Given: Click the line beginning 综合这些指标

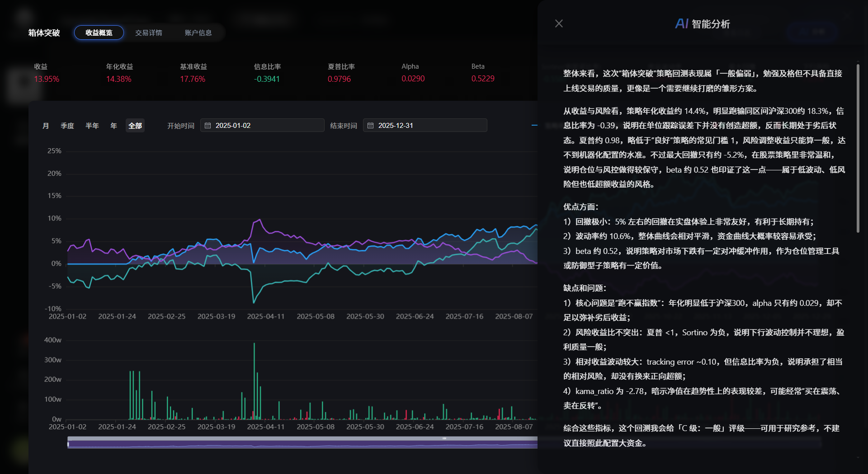Looking at the screenshot, I should 701,436.
